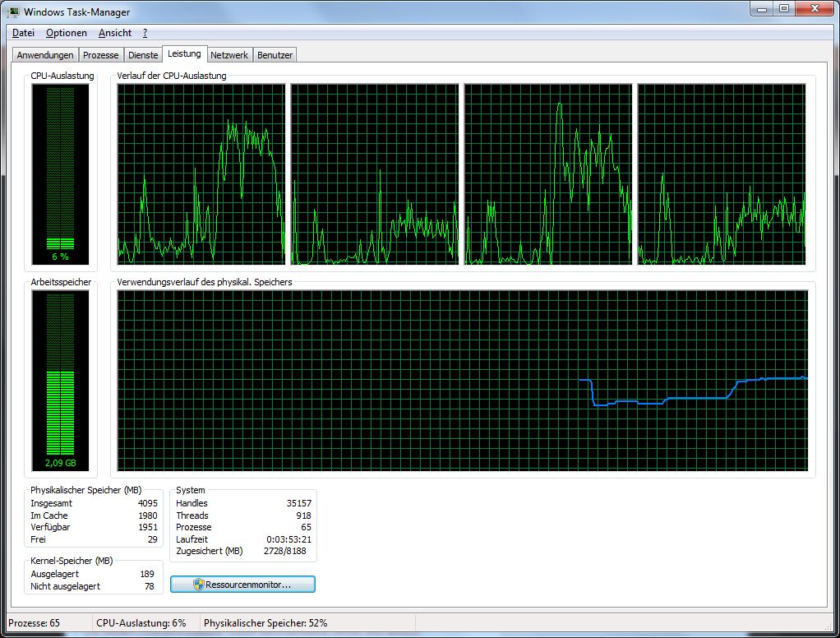Maximize the Task-Manager window
The width and height of the screenshot is (840, 638).
point(784,9)
